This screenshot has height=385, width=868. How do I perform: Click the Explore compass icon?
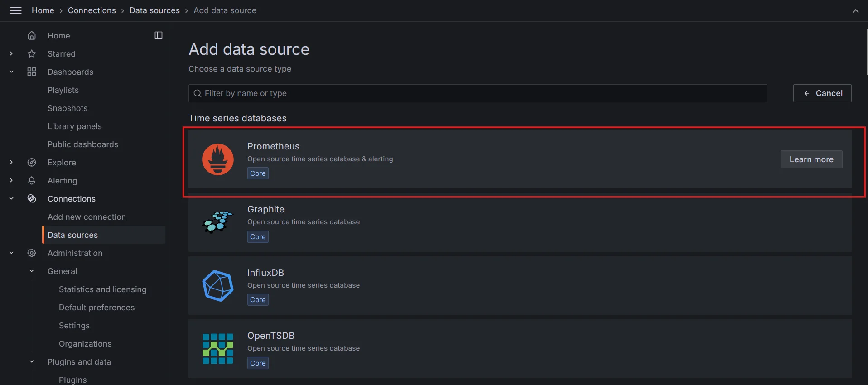pyautogui.click(x=32, y=163)
